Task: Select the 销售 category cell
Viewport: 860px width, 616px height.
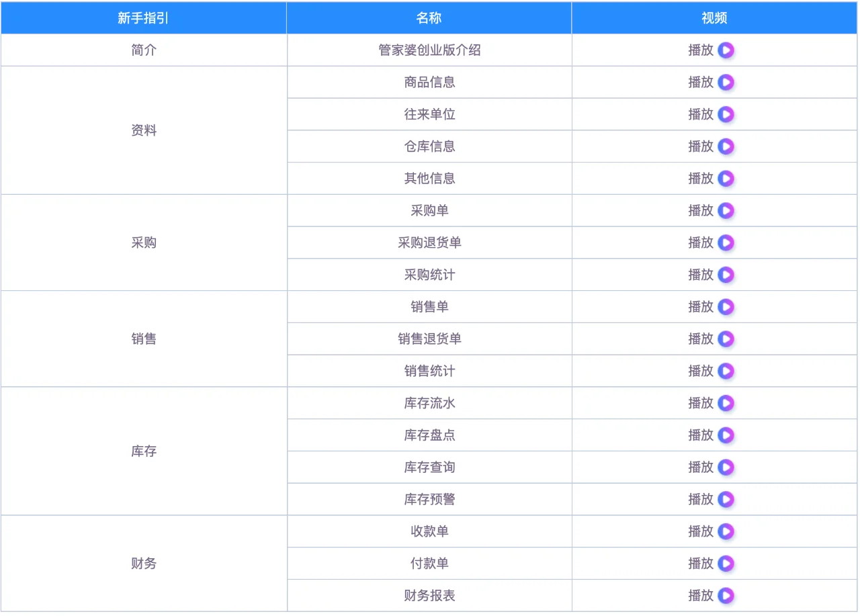Action: click(144, 339)
